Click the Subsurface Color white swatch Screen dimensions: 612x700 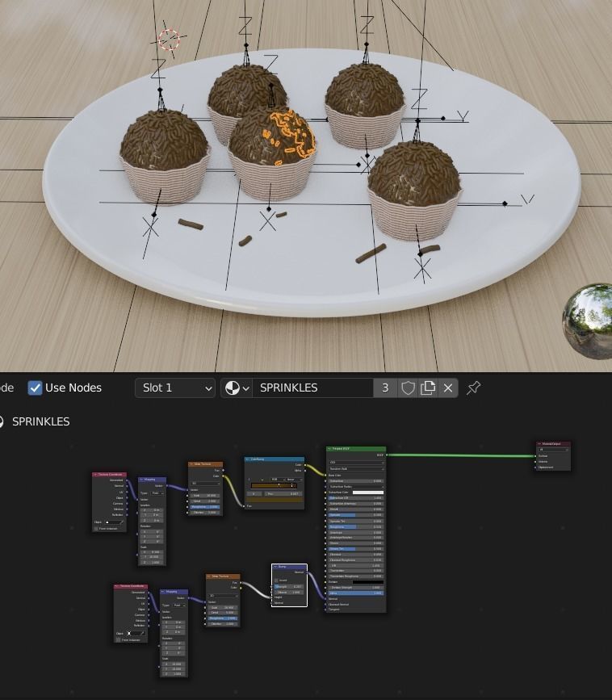pyautogui.click(x=368, y=493)
